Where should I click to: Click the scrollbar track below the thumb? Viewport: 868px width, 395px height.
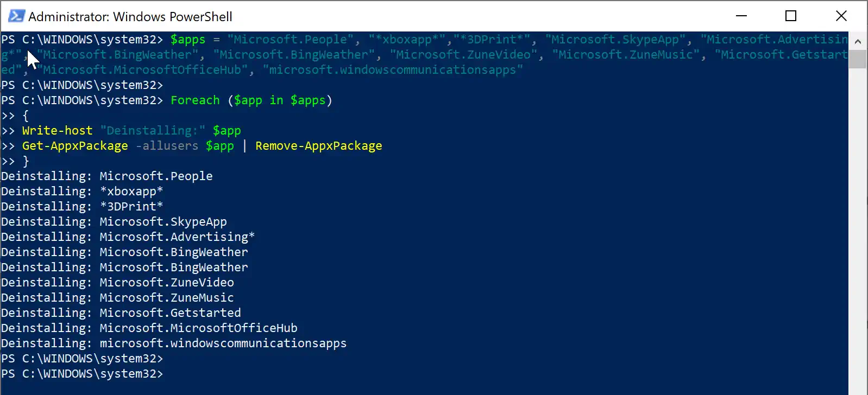pyautogui.click(x=858, y=217)
